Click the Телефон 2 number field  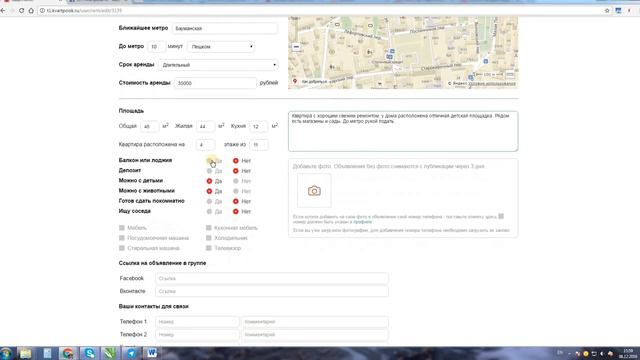point(197,334)
